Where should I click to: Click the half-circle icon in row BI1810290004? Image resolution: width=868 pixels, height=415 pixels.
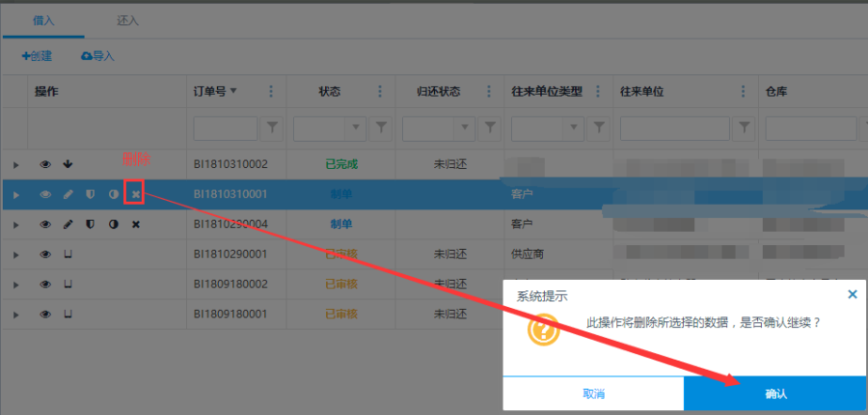113,224
